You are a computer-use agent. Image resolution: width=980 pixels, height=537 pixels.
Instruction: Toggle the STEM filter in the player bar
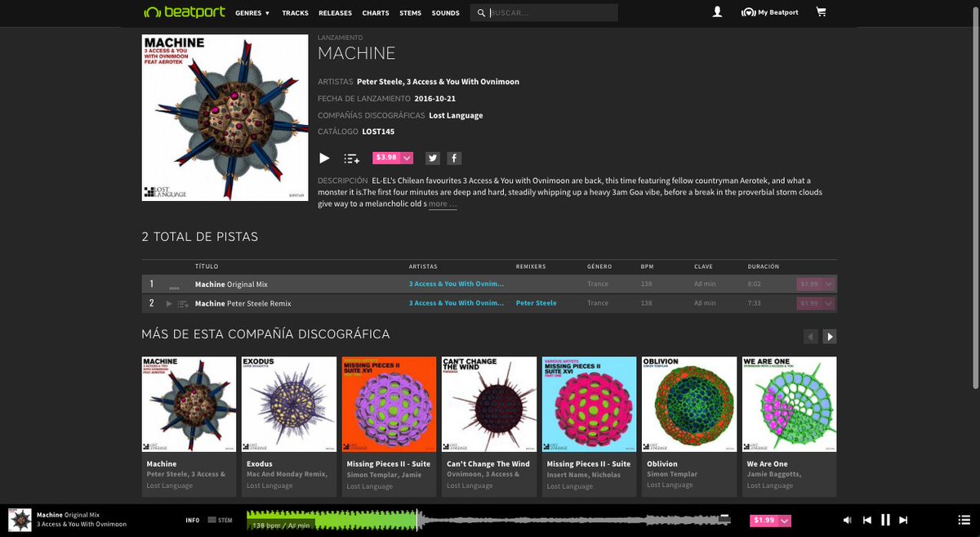click(216, 520)
